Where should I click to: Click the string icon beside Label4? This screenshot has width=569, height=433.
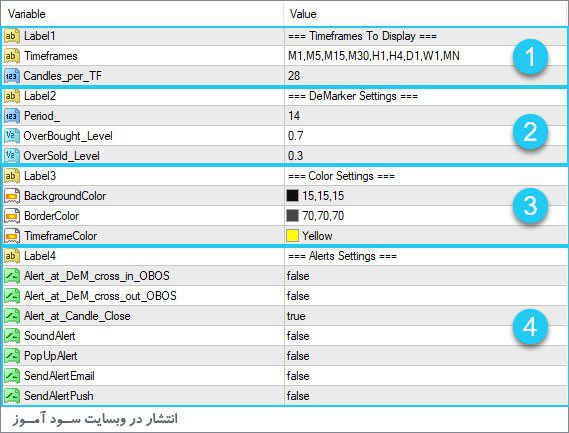click(x=12, y=256)
